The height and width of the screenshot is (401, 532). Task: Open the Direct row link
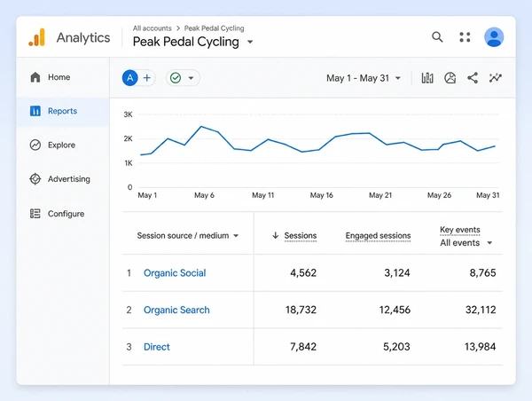[156, 347]
